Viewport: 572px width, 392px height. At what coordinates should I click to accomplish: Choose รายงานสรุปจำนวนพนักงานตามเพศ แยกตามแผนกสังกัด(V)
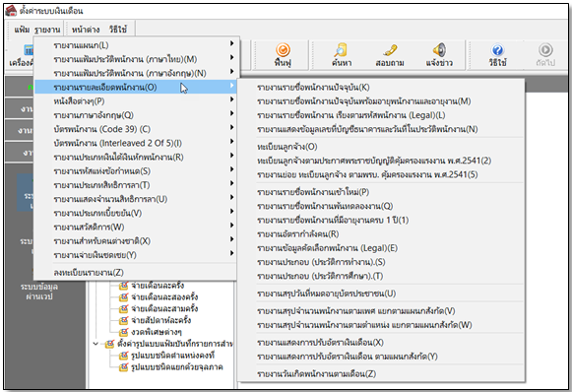click(381, 311)
